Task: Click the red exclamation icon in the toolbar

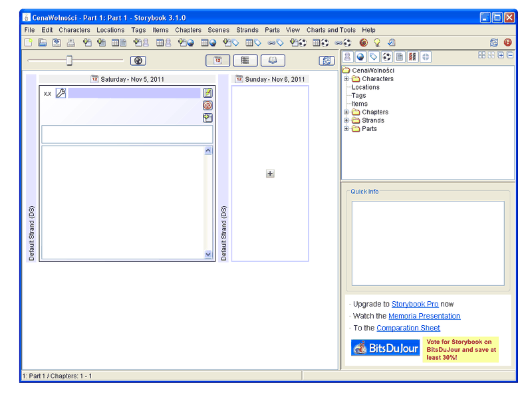Action: 507,43
